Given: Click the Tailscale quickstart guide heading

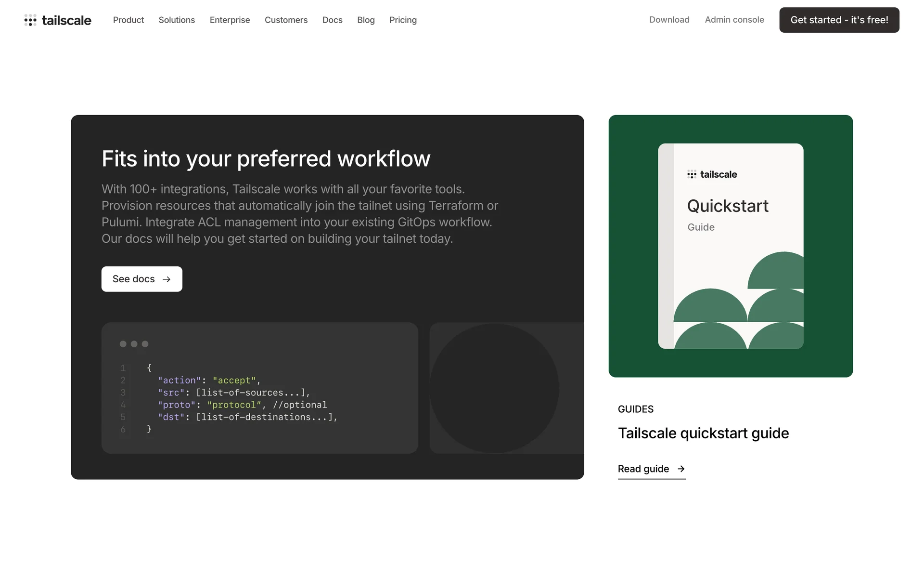Looking at the screenshot, I should pyautogui.click(x=703, y=433).
